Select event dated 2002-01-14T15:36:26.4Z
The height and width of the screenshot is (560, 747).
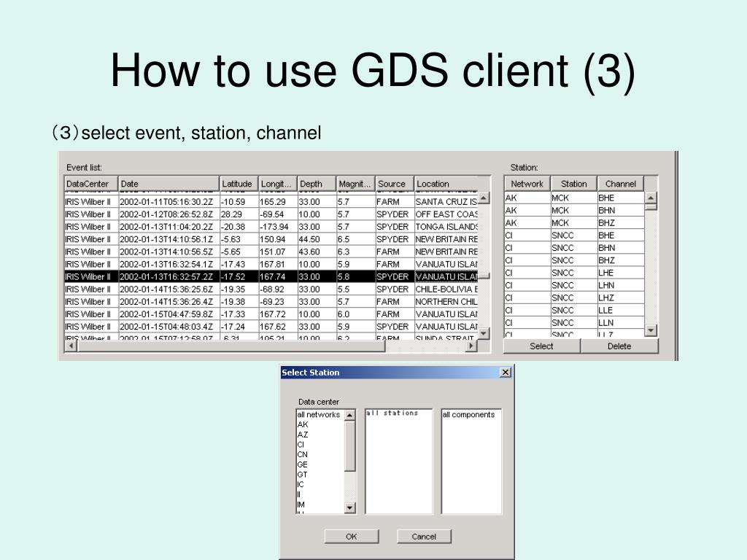271,301
